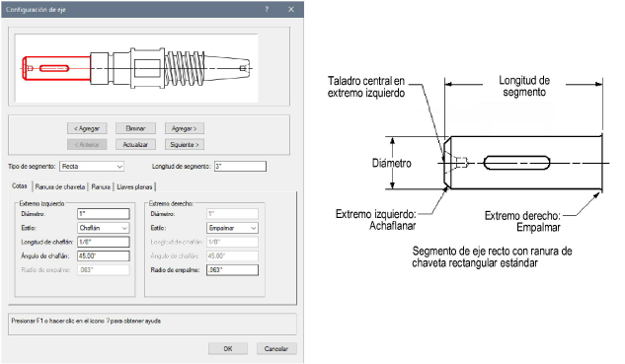This screenshot has width=625, height=364.
Task: Click the right Radio de empalme field
Action: [x=232, y=270]
